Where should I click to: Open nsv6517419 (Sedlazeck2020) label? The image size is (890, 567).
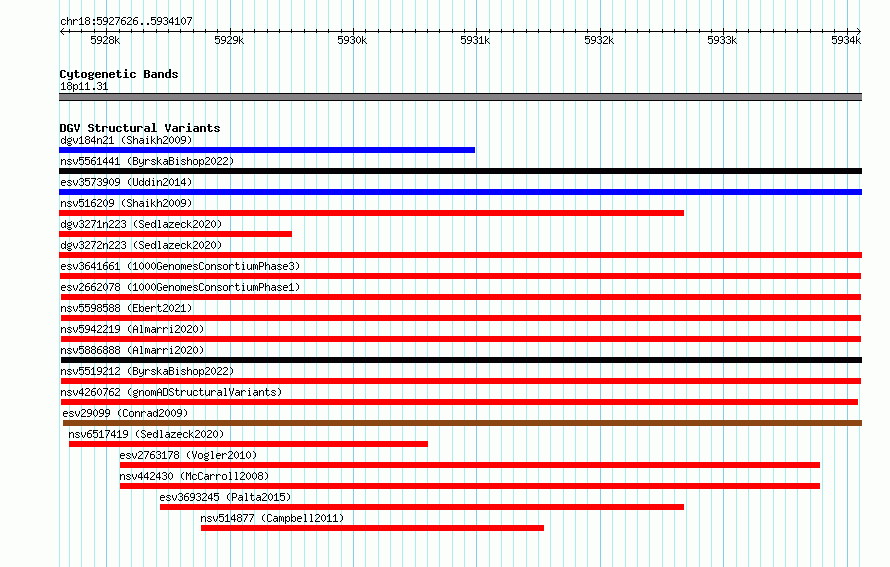pyautogui.click(x=146, y=434)
